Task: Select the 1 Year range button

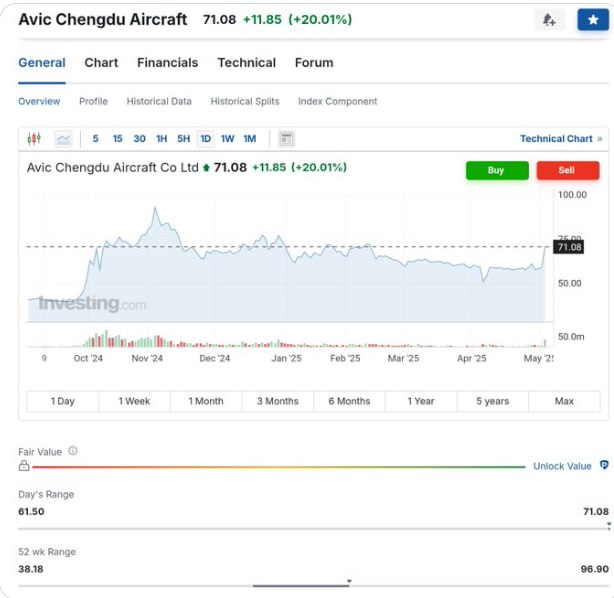Action: coord(421,401)
